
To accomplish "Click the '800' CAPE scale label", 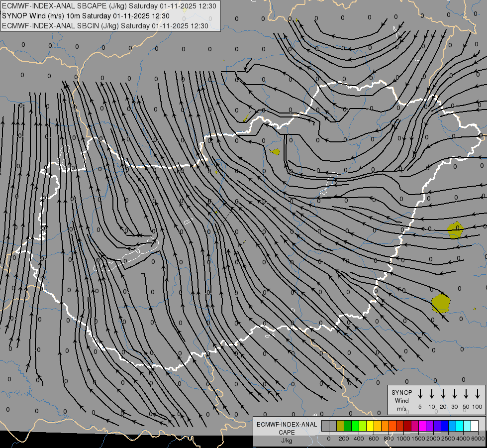I will 389,439.
